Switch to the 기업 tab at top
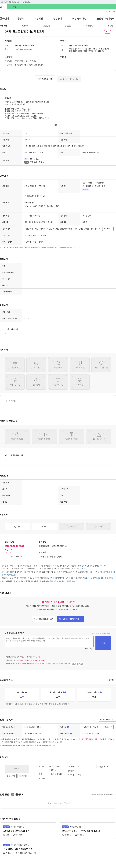Viewport: 116px width, 868px height. coord(14,7)
